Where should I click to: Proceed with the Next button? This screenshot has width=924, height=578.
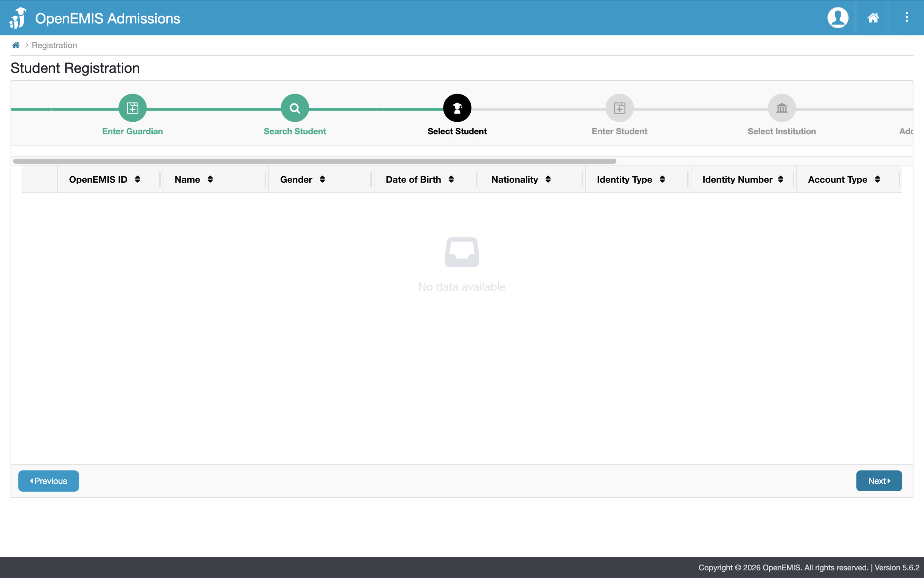[x=879, y=480]
